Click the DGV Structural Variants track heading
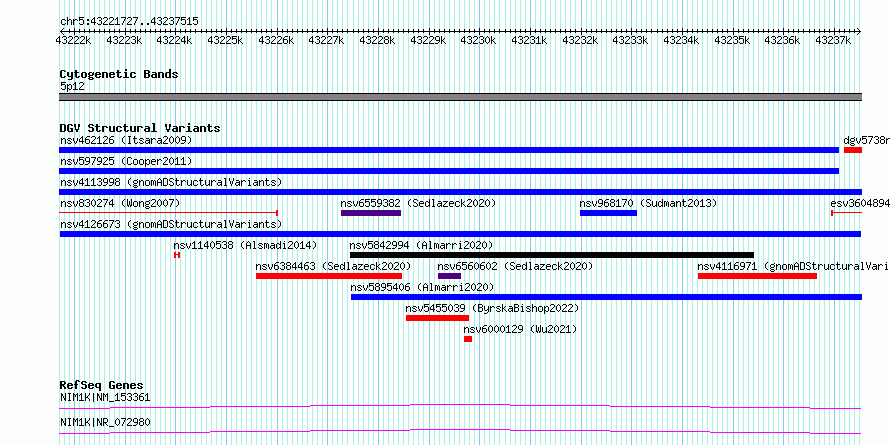The height and width of the screenshot is (445, 890). (140, 128)
